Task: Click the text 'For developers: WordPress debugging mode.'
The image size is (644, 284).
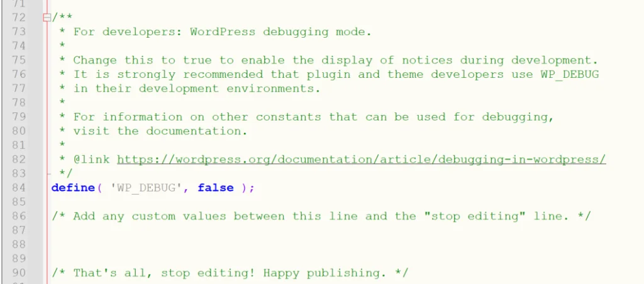Action: 222,32
